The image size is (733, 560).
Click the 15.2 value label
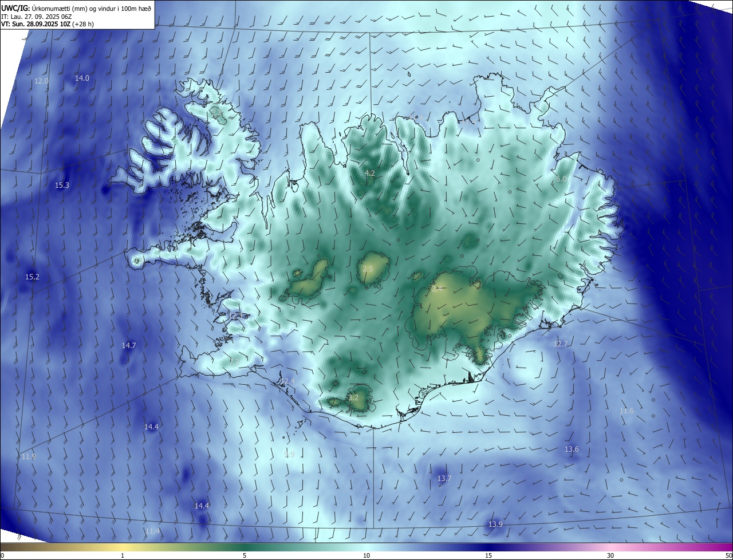click(32, 277)
